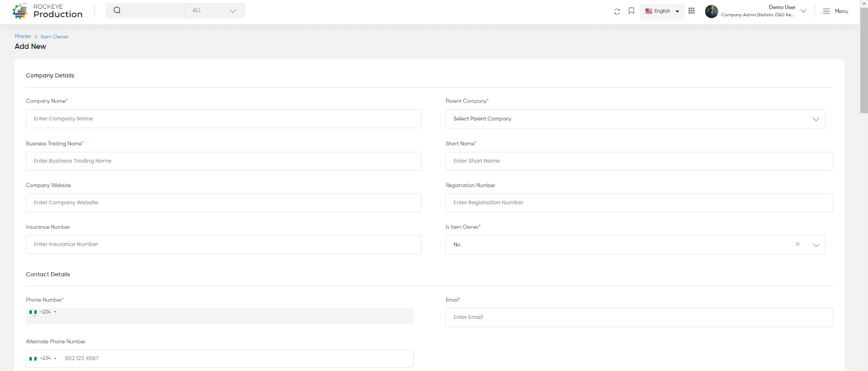Go to the Master breadcrumb link
Viewport: 868px width, 371px height.
[x=23, y=36]
